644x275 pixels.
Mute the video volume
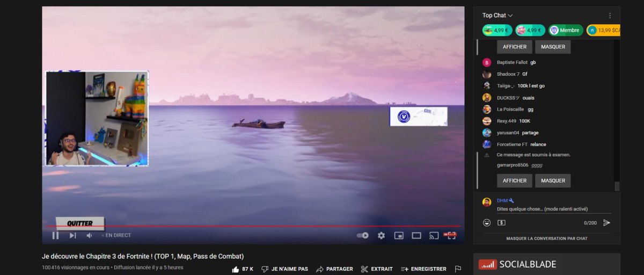90,235
